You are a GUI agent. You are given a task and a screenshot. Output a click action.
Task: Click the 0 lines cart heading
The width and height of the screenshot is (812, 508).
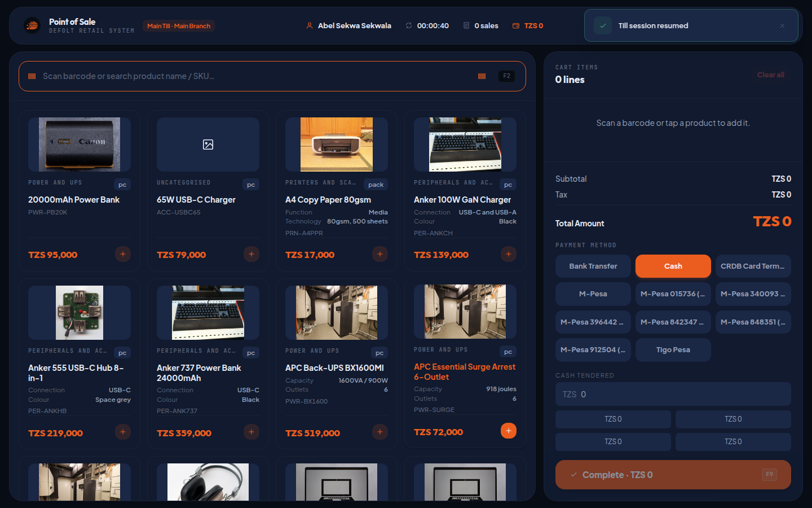570,80
